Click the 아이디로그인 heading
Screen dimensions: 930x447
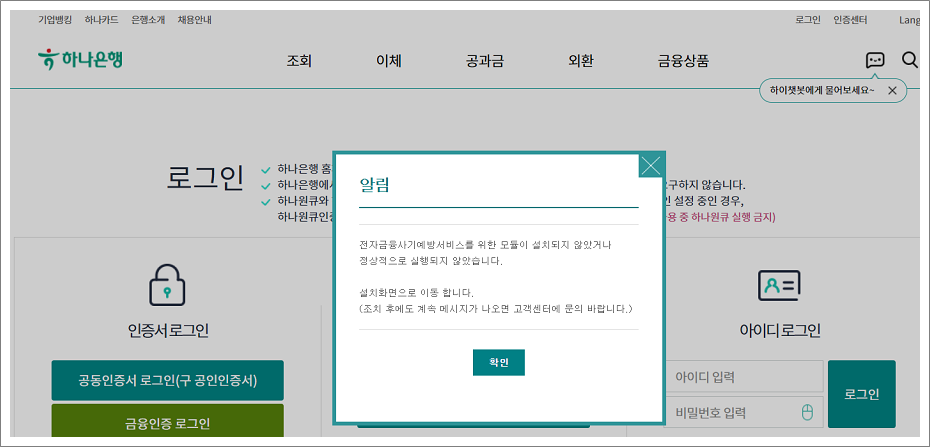click(x=780, y=331)
